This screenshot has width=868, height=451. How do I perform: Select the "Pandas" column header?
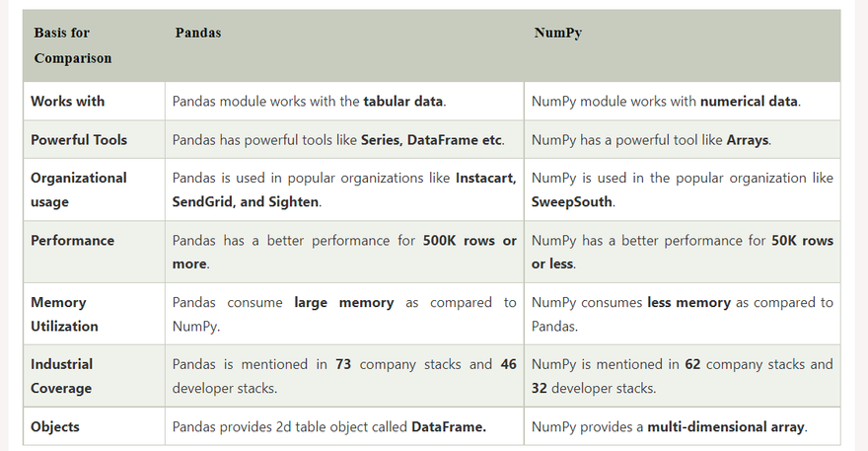pyautogui.click(x=198, y=33)
